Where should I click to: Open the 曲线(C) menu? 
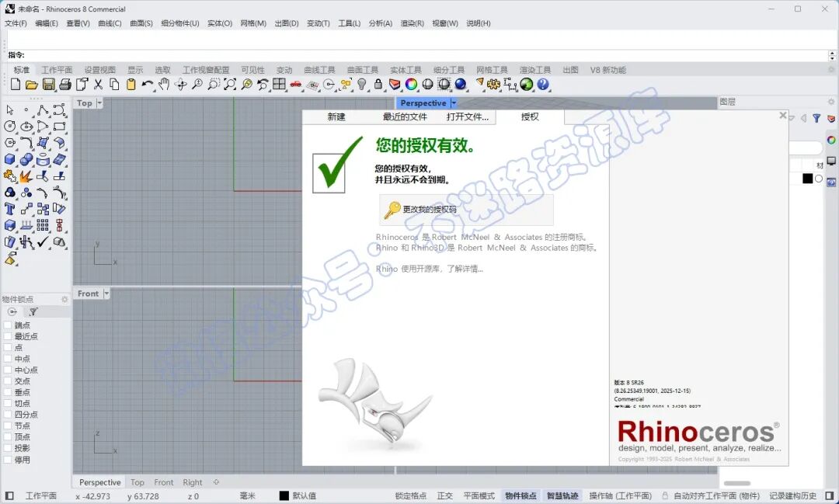[110, 23]
